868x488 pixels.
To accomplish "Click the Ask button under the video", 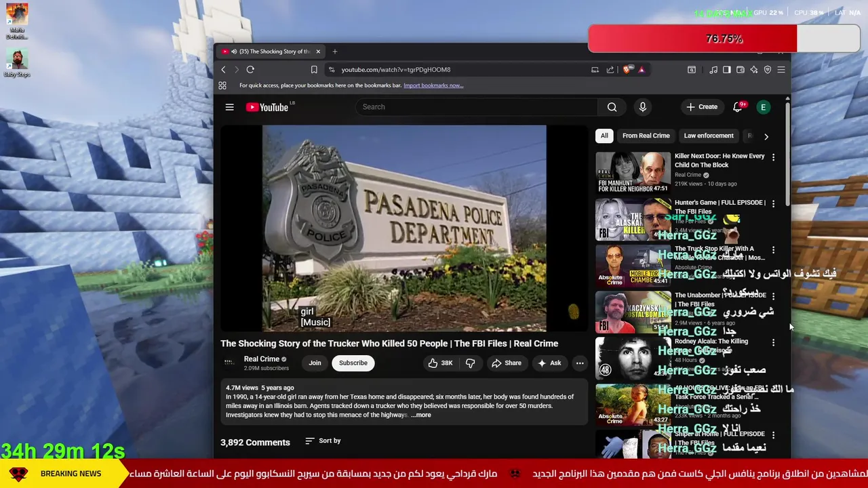I will tap(549, 363).
